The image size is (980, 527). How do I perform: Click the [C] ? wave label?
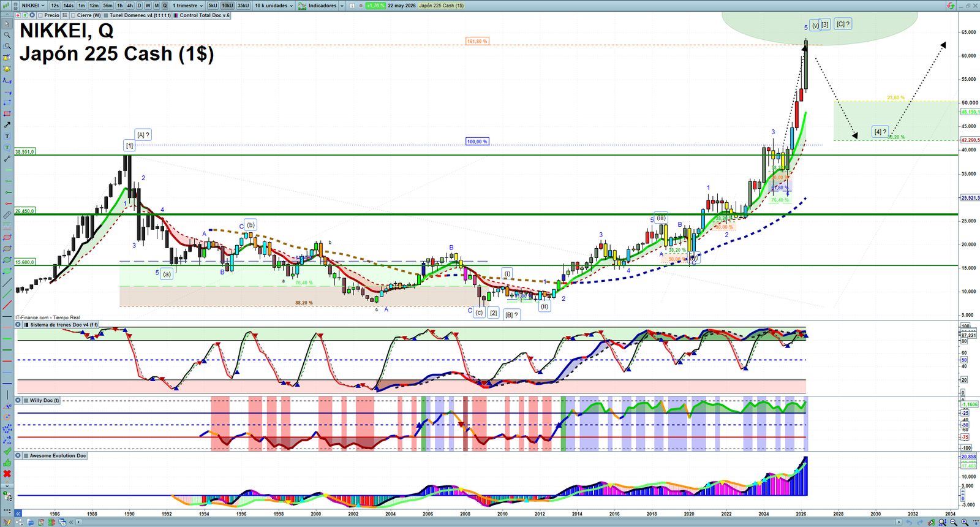843,25
